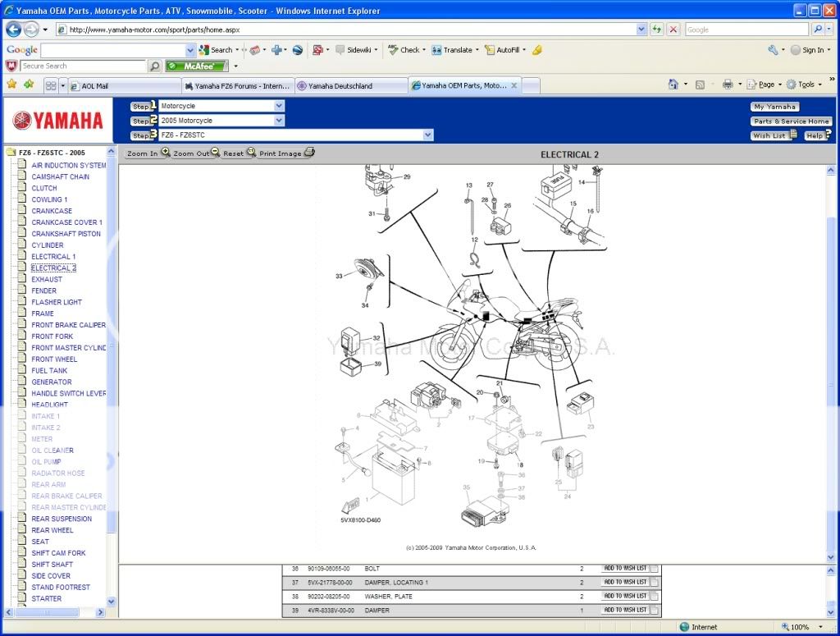This screenshot has width=840, height=636.
Task: Select ELECTRICAL 2 in the parts tree
Action: [x=52, y=268]
